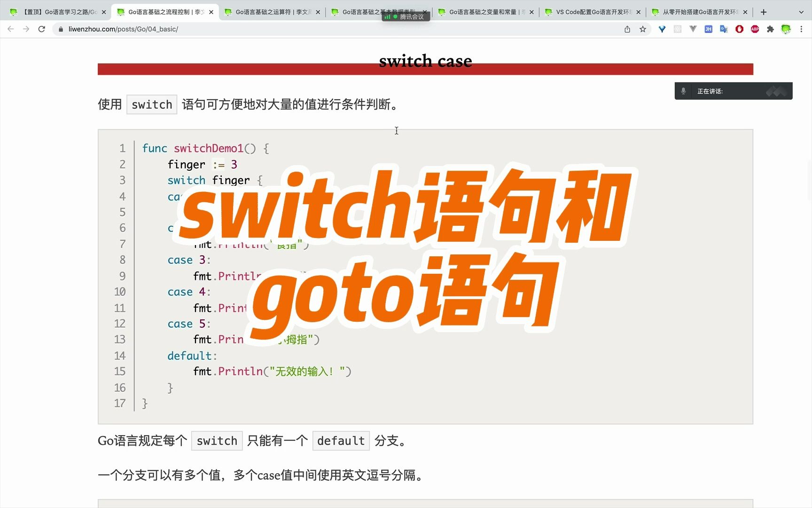Open the red hand ad-blocker extension
The width and height of the screenshot is (812, 508).
point(740,29)
